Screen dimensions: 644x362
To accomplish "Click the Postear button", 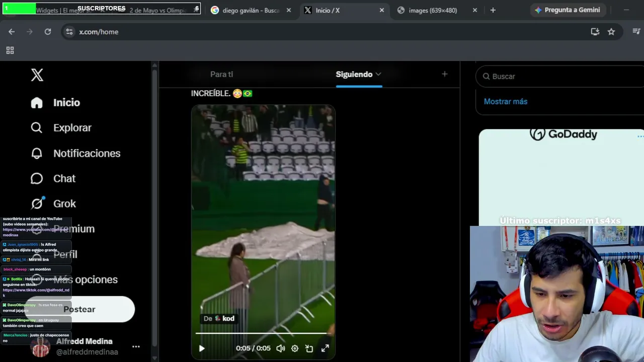I will tap(80, 309).
